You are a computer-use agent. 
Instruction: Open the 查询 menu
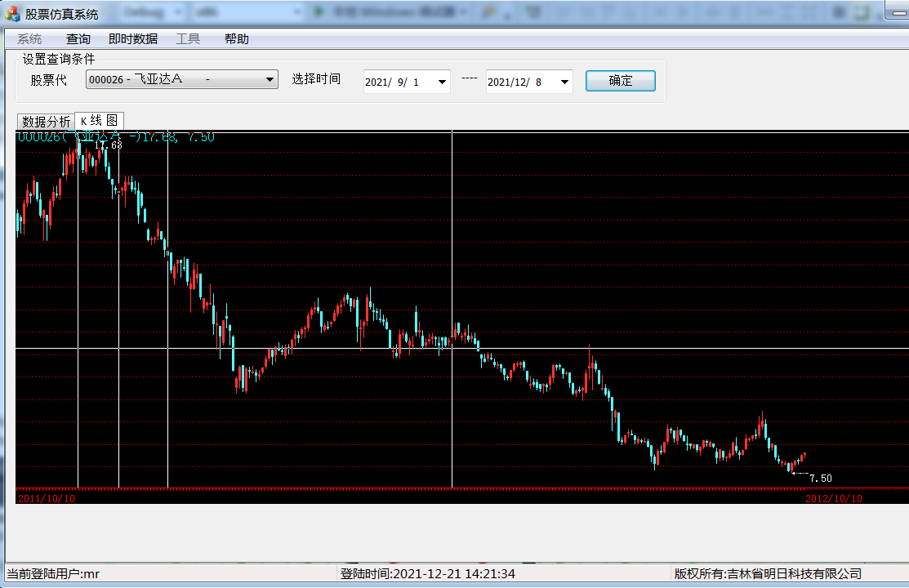pos(78,39)
